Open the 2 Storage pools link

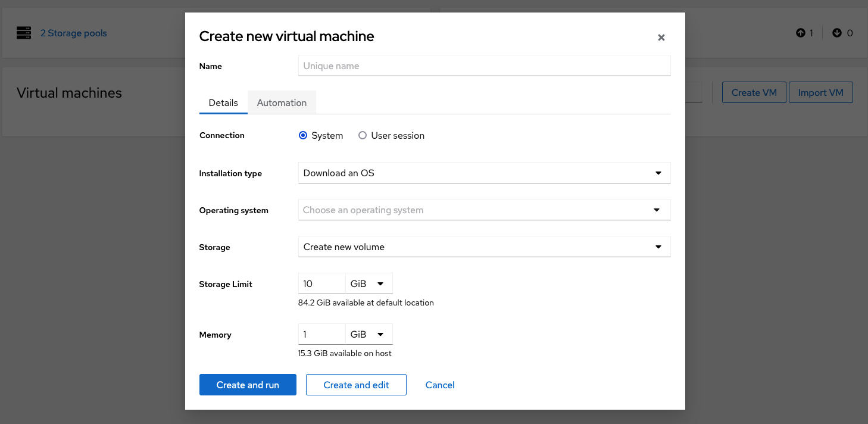pyautogui.click(x=74, y=33)
